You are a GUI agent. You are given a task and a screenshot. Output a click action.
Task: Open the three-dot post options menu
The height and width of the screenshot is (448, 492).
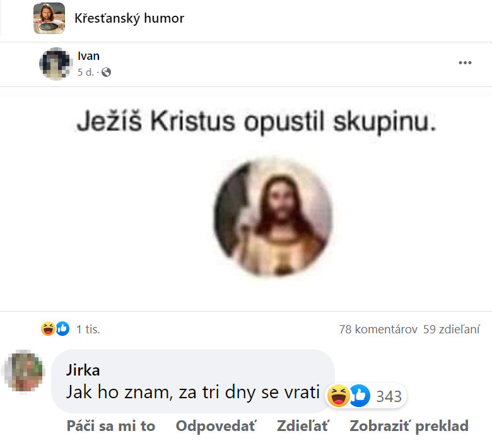pyautogui.click(x=465, y=62)
